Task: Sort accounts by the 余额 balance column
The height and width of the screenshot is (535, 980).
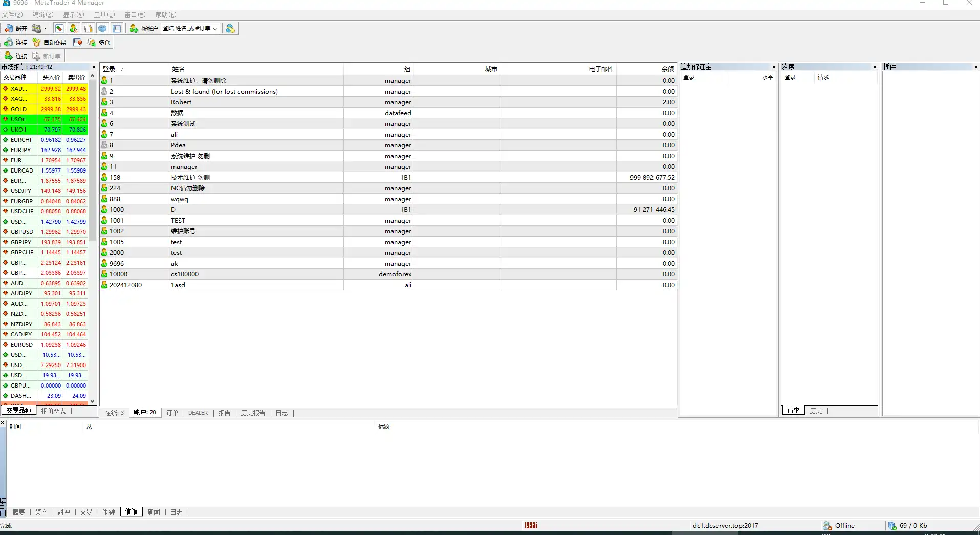Action: coord(647,69)
